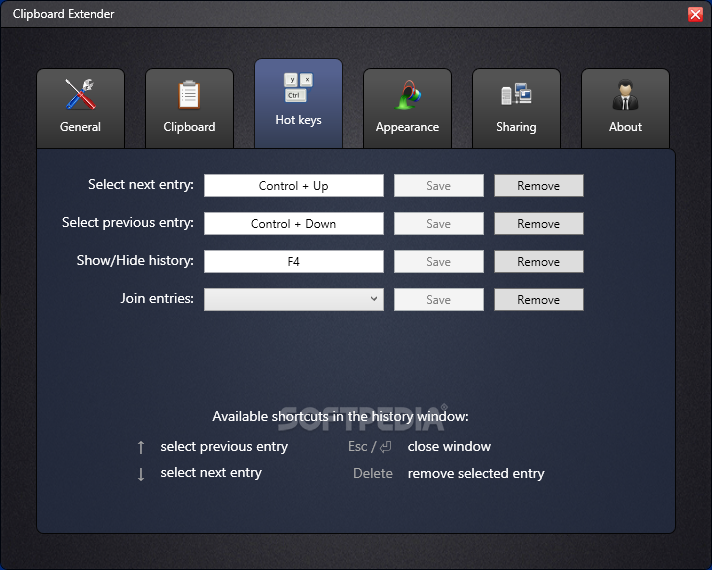Remove the Select next entry hotkey
Viewport: 712px width, 570px height.
coord(539,186)
